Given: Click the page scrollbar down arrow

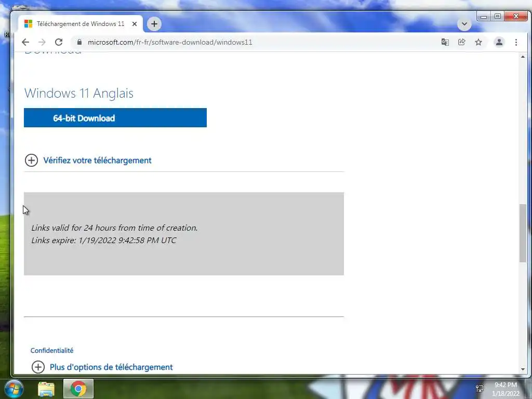Looking at the screenshot, I should [523, 369].
